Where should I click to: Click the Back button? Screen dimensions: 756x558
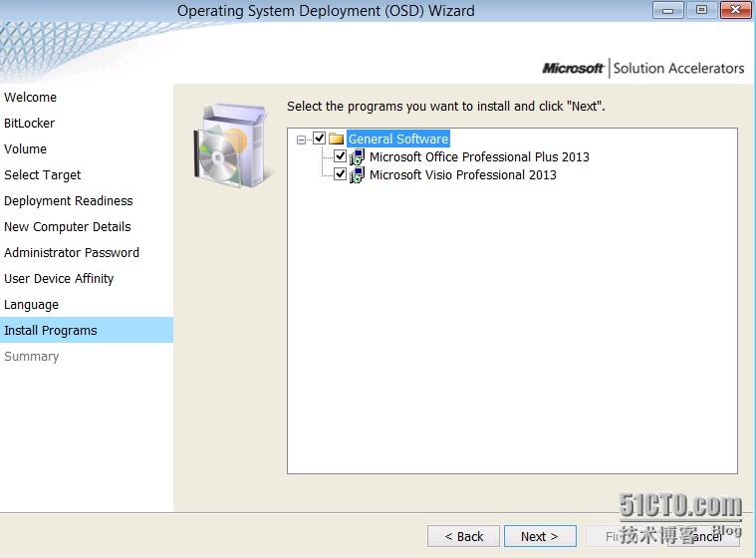(x=463, y=536)
